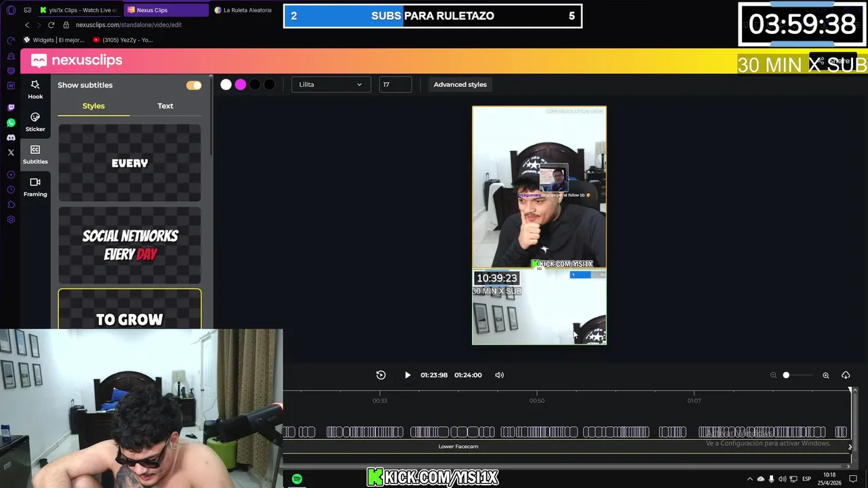Open the Hook panel
The image size is (868, 488).
point(35,89)
